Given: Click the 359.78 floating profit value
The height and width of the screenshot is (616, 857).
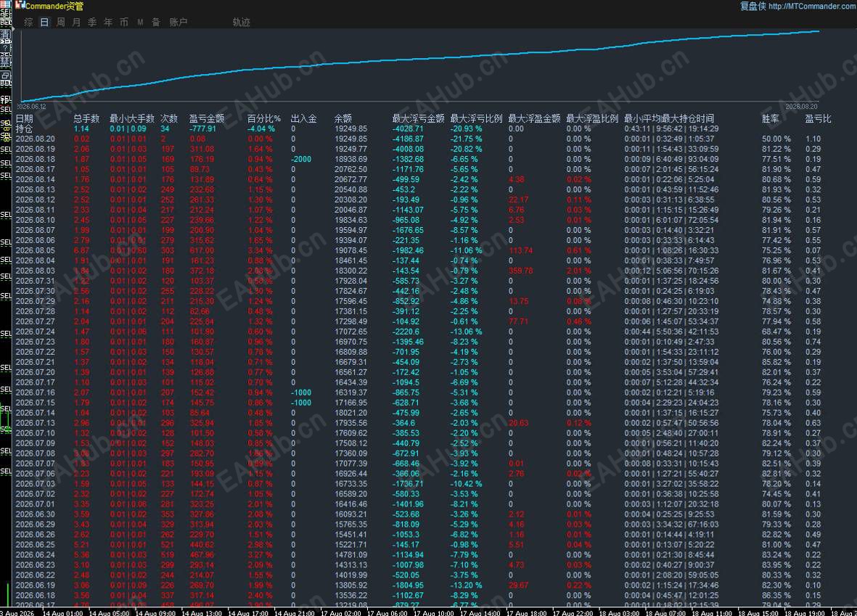Looking at the screenshot, I should click(521, 271).
